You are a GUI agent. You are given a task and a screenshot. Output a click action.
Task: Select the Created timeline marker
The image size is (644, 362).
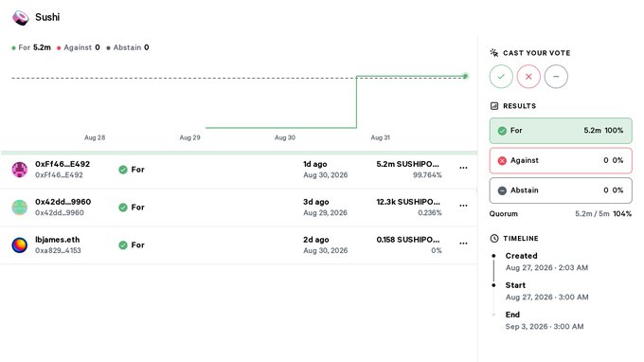coord(493,256)
